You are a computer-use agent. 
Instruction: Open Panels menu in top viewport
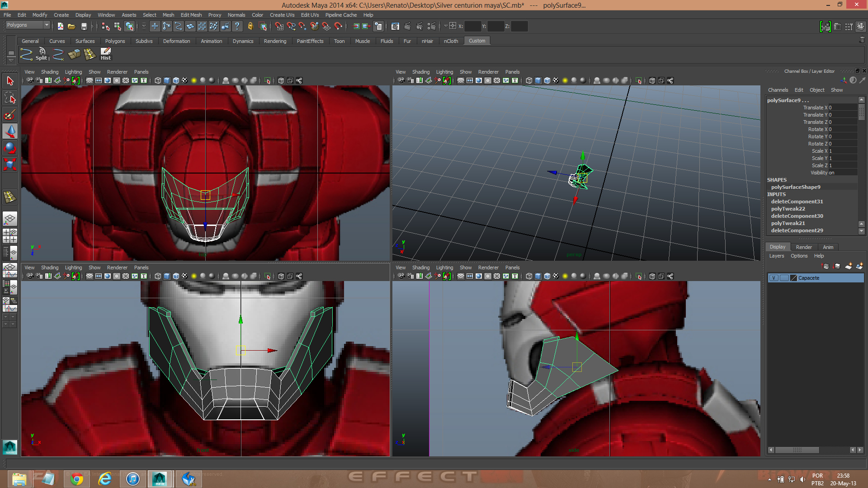pyautogui.click(x=141, y=72)
